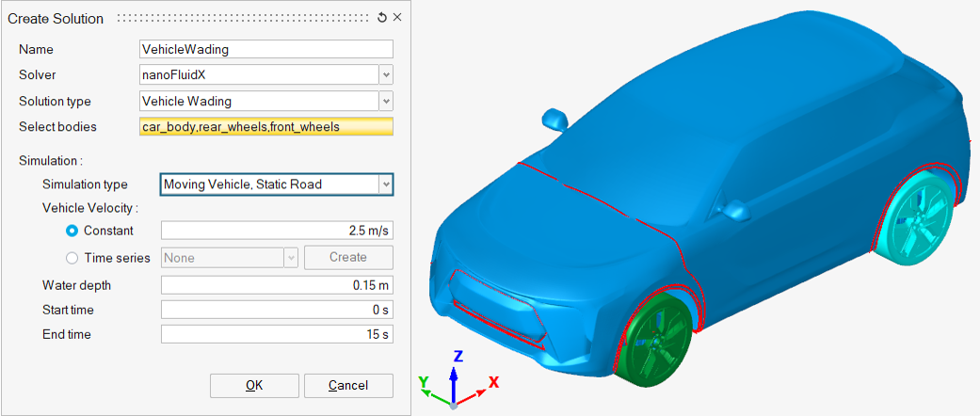
Task: Open the Solver dropdown showing nanoFluidX
Action: [386, 75]
